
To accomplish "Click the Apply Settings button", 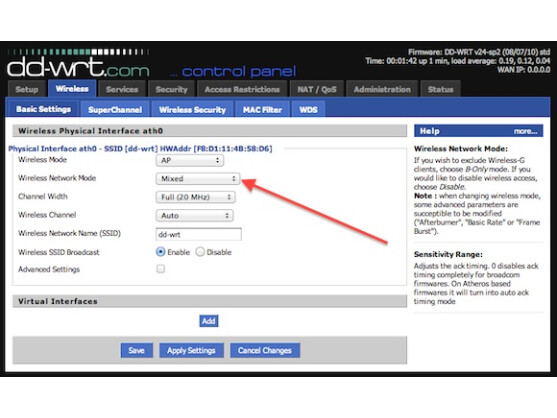I will point(191,351).
